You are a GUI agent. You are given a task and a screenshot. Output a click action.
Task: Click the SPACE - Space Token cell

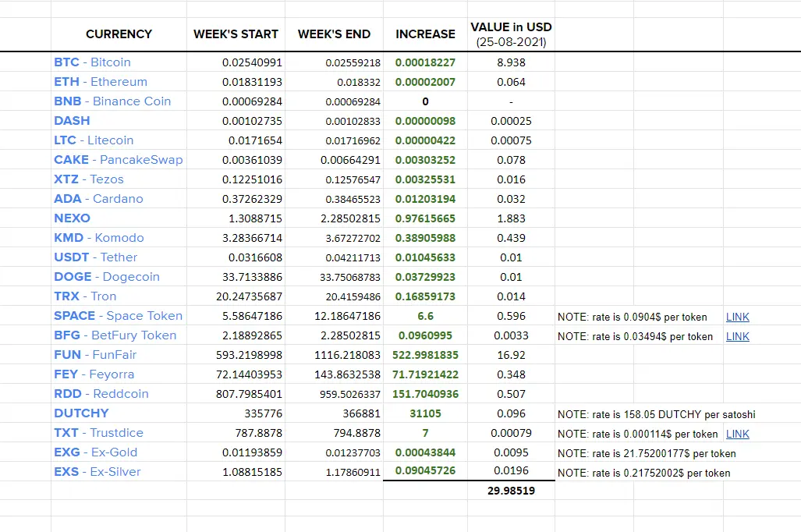click(x=119, y=316)
